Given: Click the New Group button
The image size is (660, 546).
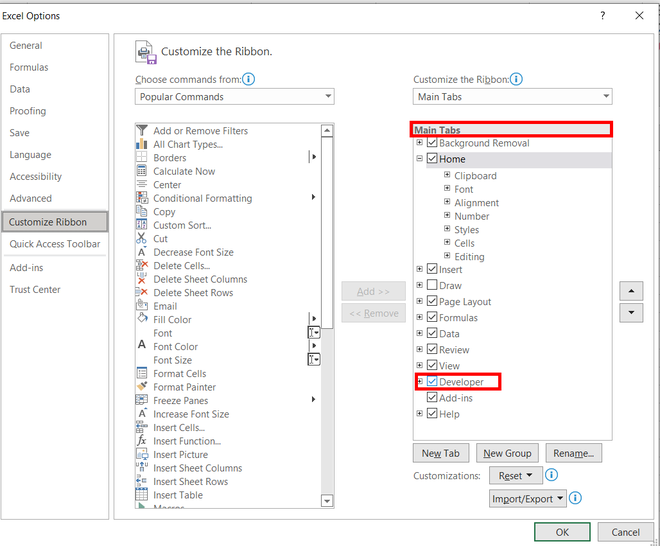Looking at the screenshot, I should (507, 453).
